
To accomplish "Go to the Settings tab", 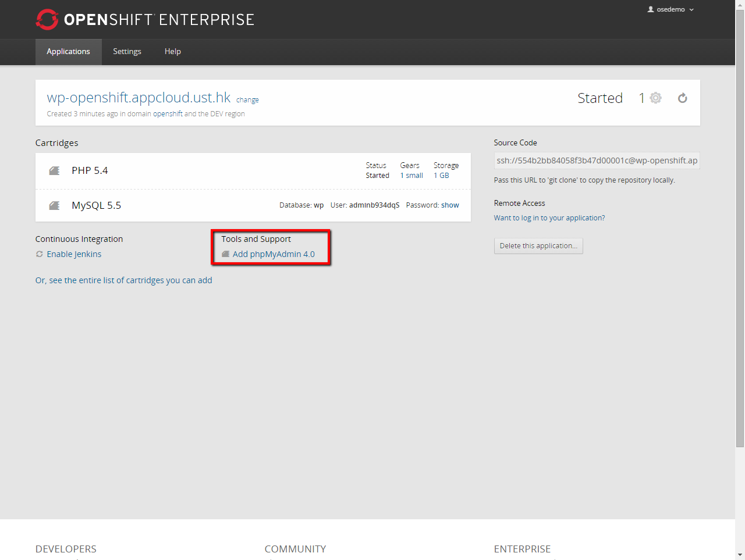I will pos(127,52).
